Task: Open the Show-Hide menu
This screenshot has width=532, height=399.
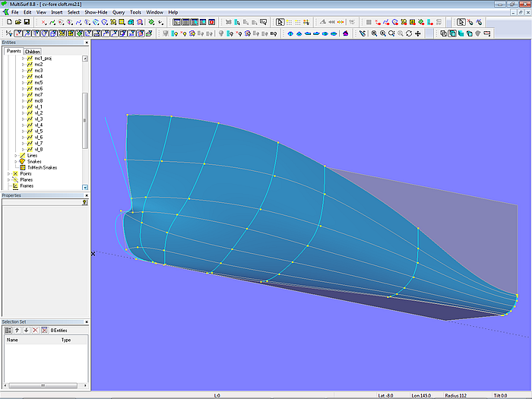Action: 95,12
